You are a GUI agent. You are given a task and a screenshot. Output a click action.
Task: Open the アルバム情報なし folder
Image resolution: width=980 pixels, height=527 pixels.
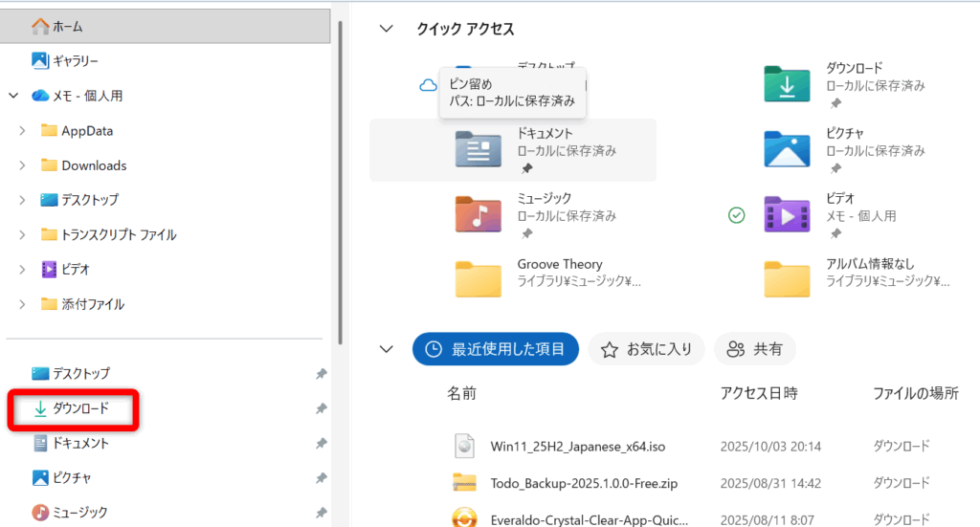click(787, 279)
